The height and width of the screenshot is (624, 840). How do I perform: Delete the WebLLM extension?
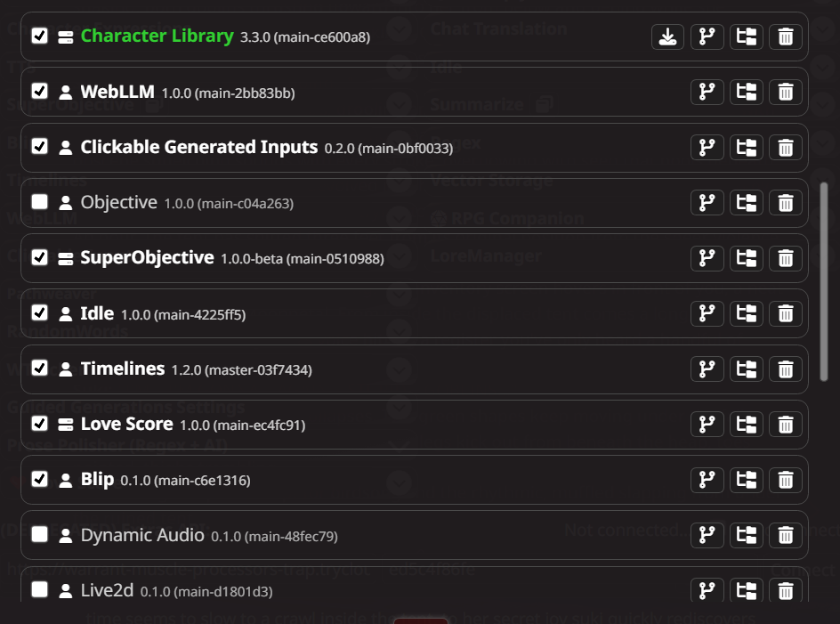pyautogui.click(x=785, y=92)
